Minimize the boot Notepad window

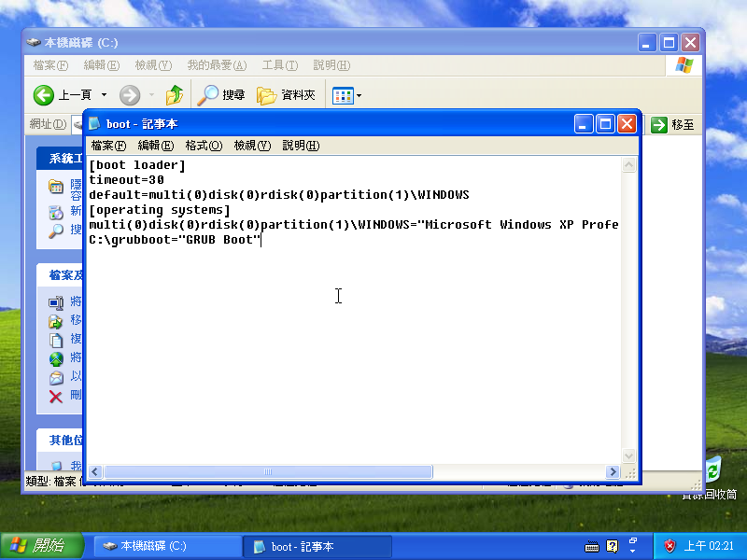click(x=584, y=124)
